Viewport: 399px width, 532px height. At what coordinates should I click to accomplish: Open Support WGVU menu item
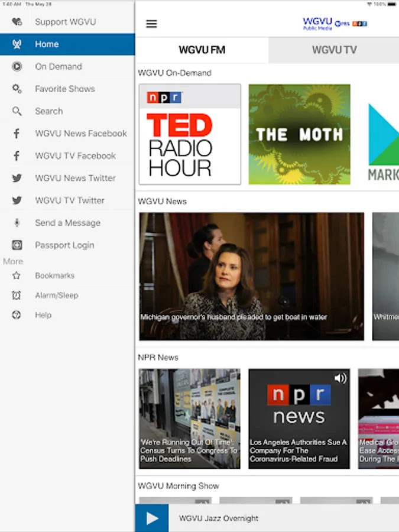tap(67, 22)
